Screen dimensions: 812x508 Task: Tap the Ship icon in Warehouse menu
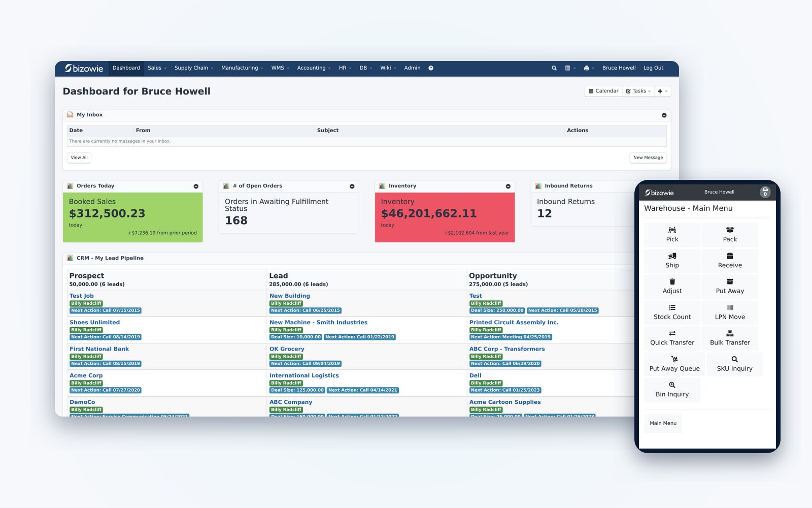click(672, 256)
